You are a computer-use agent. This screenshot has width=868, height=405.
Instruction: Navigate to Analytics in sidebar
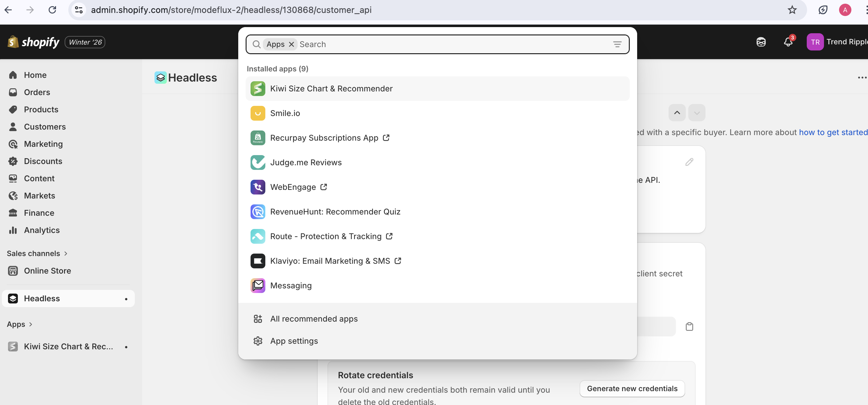point(42,230)
